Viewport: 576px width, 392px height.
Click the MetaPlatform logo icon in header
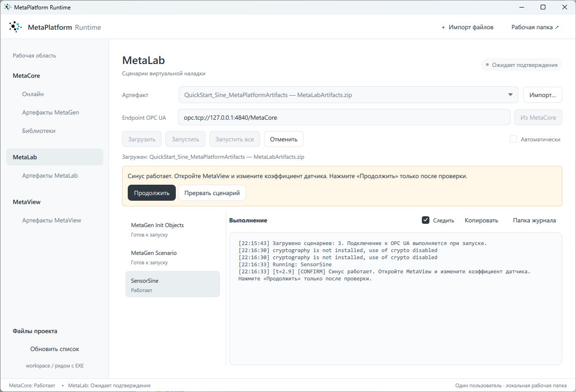tap(15, 27)
